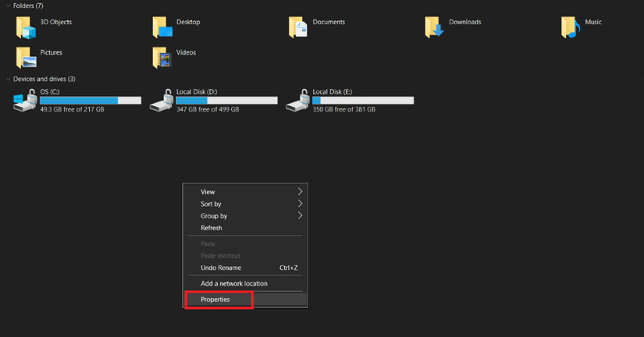This screenshot has height=337, width=644.
Task: Click the 'Folders (7)' group header text
Action: click(x=28, y=5)
